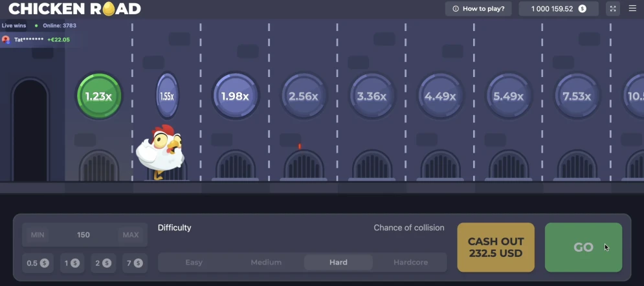This screenshot has width=644, height=286.
Task: Select Easy difficulty
Action: [194, 263]
